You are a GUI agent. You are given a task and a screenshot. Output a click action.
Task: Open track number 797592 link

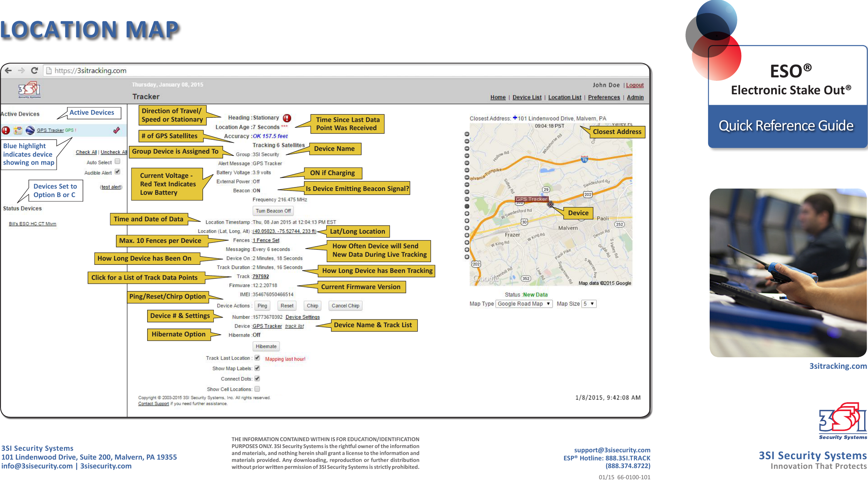(x=261, y=276)
